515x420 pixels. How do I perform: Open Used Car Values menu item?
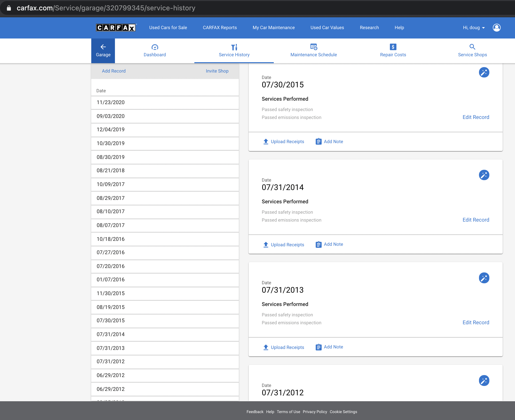[x=327, y=28]
